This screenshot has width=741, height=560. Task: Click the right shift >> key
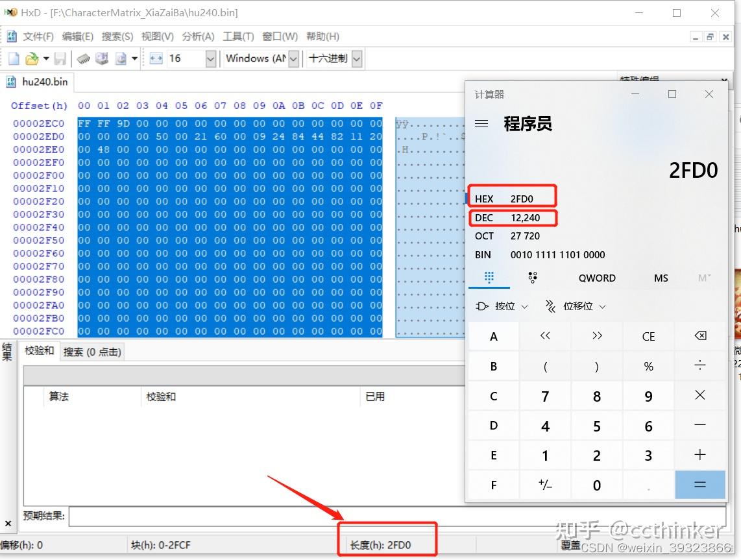click(x=597, y=336)
